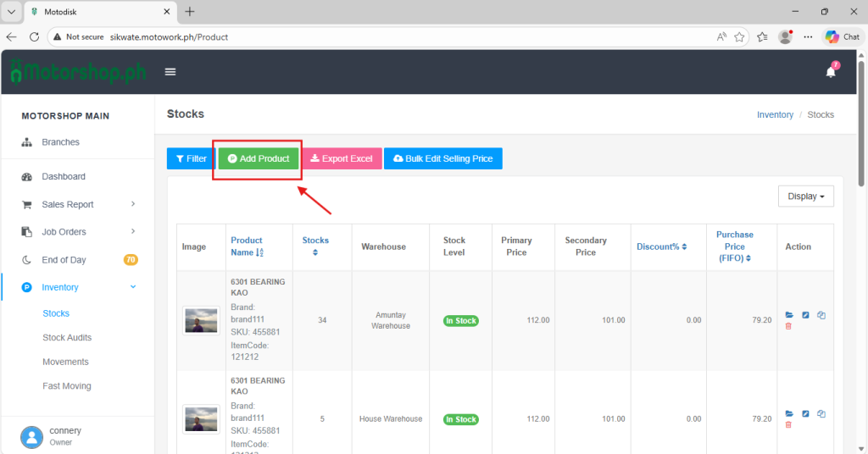Toggle sidebar with the hamburger menu icon
The image size is (868, 454).
coord(170,72)
